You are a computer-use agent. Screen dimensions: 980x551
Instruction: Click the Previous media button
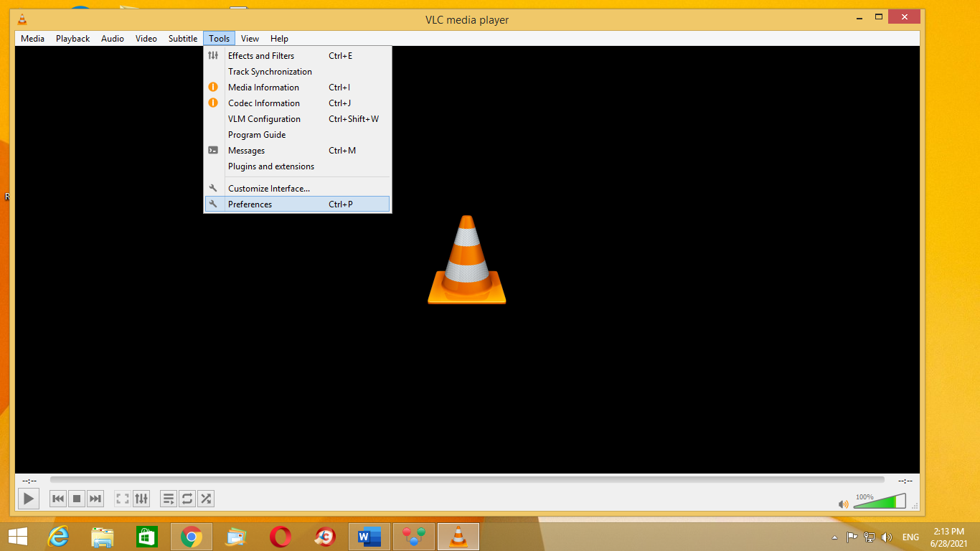pyautogui.click(x=58, y=498)
